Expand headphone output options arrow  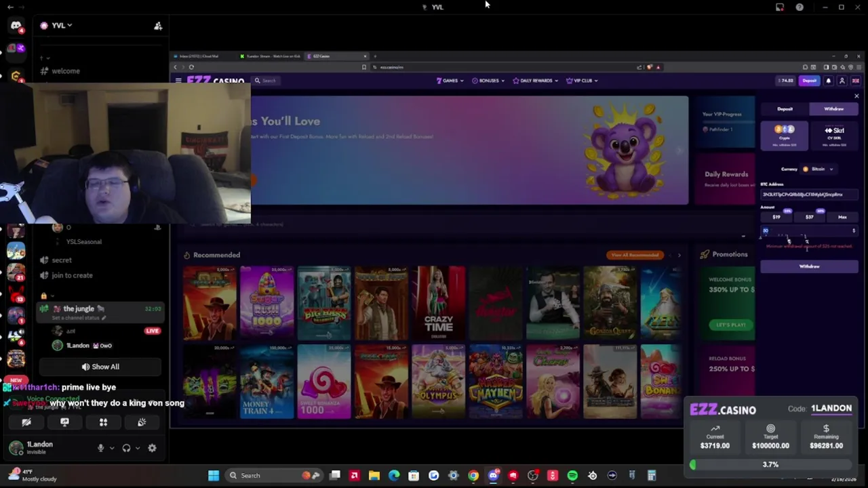click(x=137, y=448)
